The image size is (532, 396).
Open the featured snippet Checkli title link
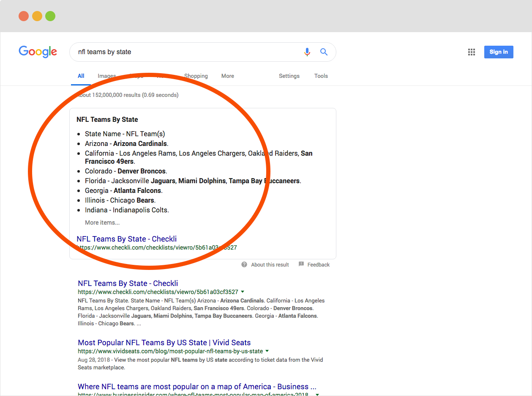pos(126,239)
